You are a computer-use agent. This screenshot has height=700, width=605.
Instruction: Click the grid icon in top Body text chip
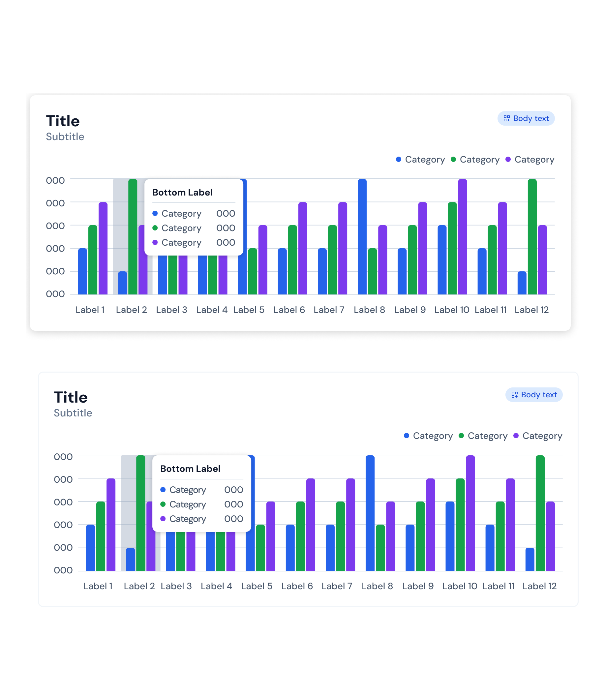tap(506, 118)
